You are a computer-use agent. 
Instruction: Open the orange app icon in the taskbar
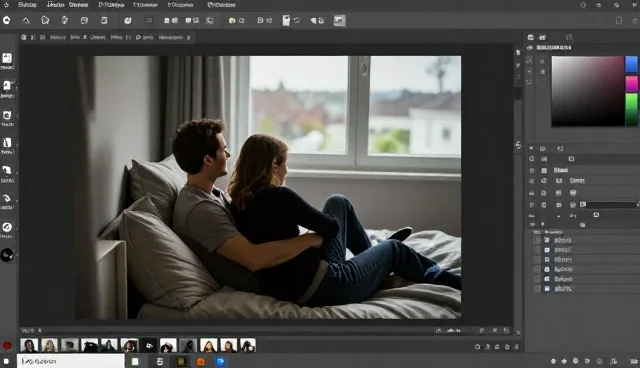click(x=200, y=361)
